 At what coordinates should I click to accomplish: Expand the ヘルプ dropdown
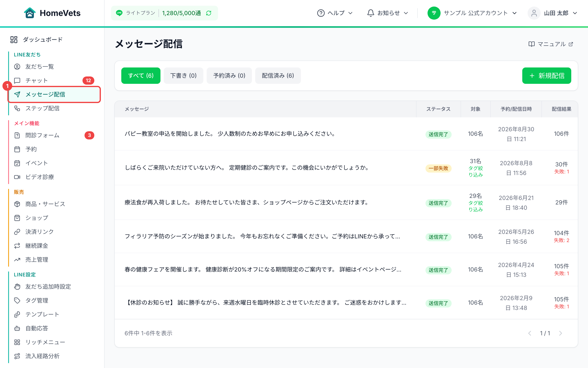click(x=335, y=13)
